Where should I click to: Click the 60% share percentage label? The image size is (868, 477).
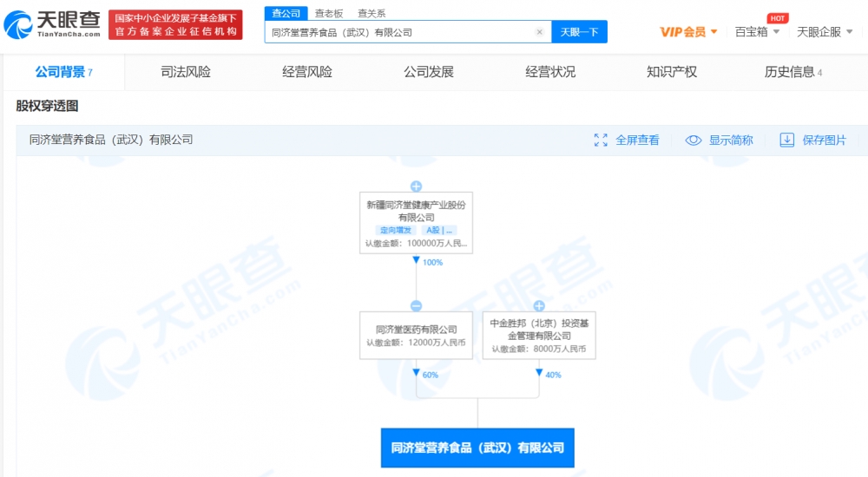pos(431,375)
